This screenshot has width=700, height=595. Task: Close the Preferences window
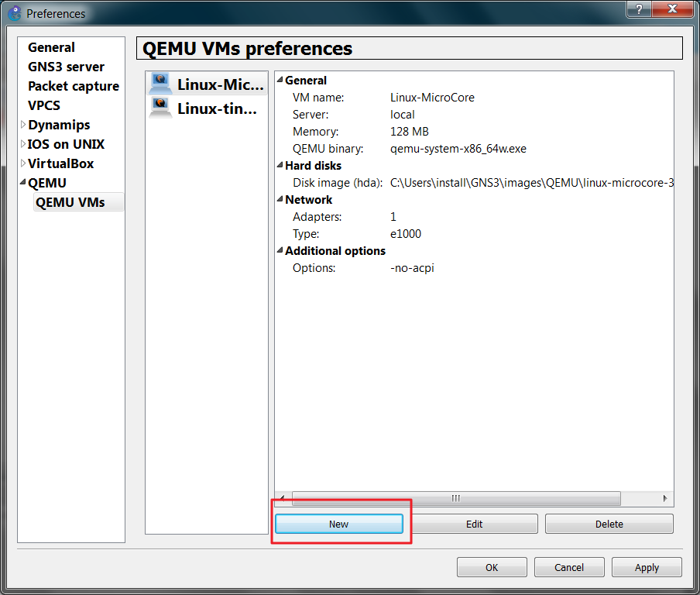point(672,9)
